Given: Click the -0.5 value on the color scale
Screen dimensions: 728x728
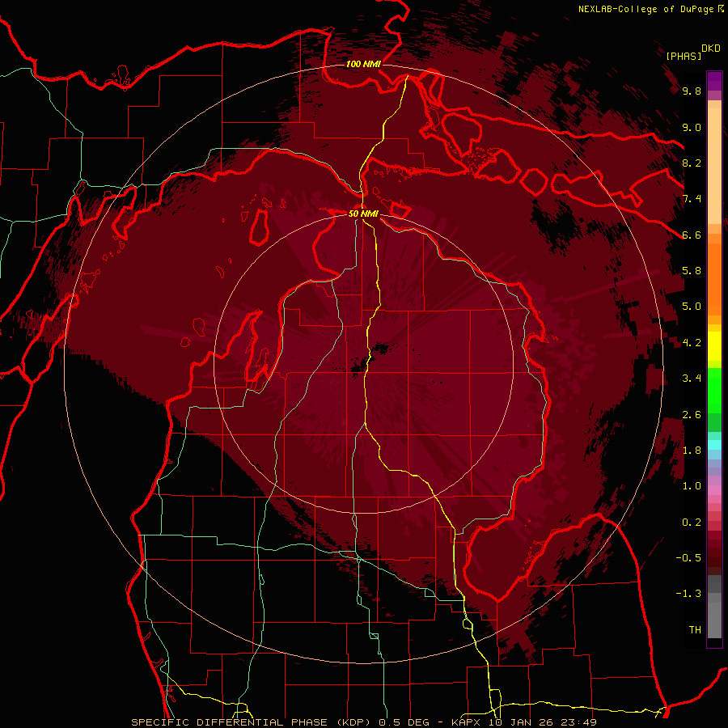Looking at the screenshot, I should (x=688, y=558).
